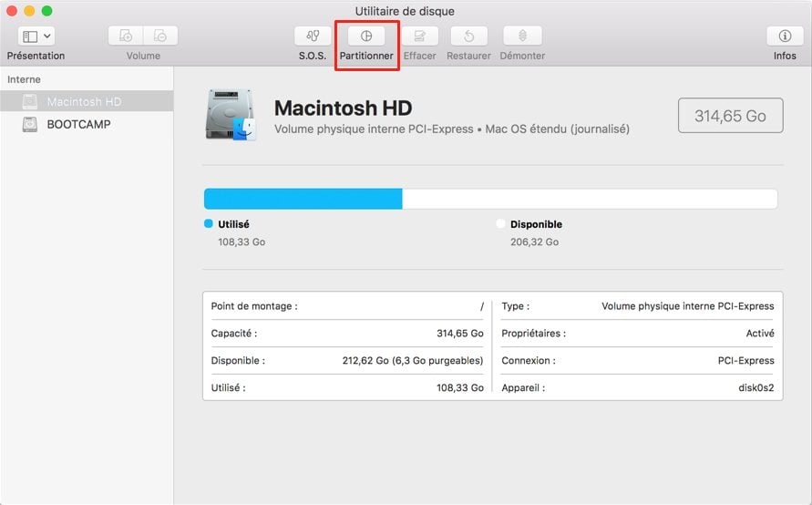Click the 108,33 Go value under Utilisé
The height and width of the screenshot is (505, 812).
(x=242, y=242)
